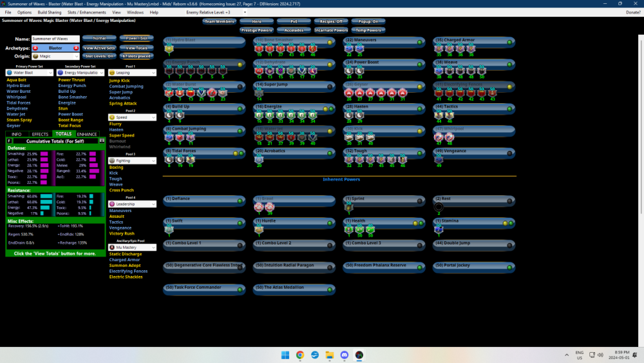Toggle the dark indicator on Super Jump power
The height and width of the screenshot is (363, 644).
(x=330, y=87)
